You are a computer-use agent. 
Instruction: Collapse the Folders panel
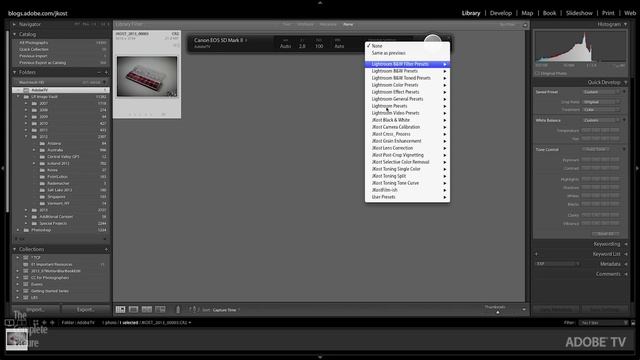(15, 72)
